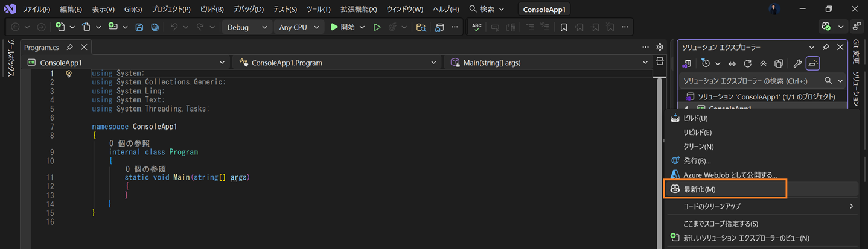Open editor settings via the gear icon
Viewport: 868px width, 249px height.
660,47
